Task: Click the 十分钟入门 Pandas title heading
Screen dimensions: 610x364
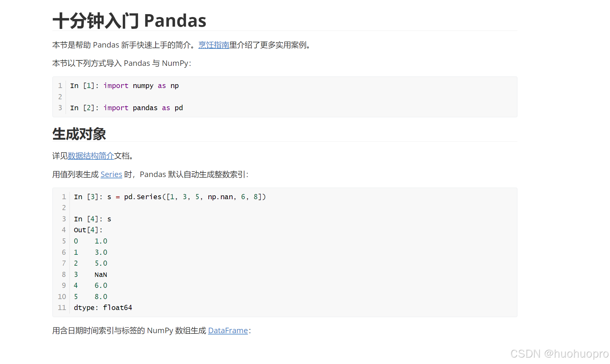Action: (129, 21)
